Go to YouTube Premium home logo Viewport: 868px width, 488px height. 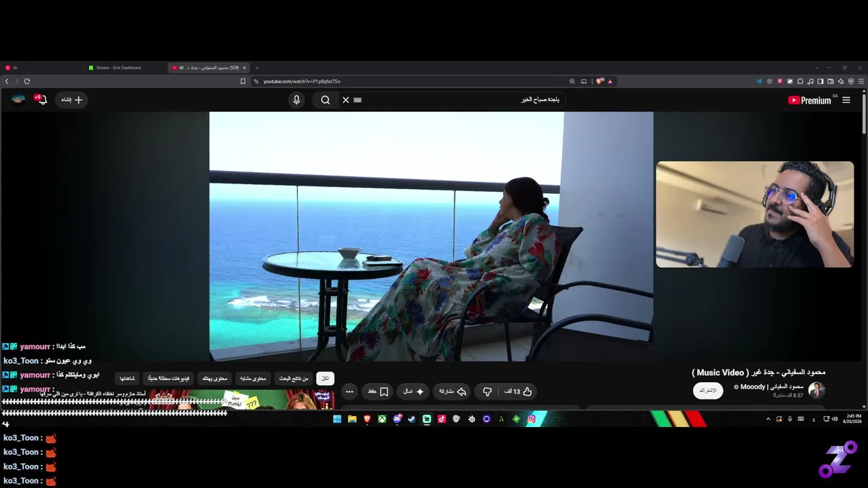click(809, 100)
